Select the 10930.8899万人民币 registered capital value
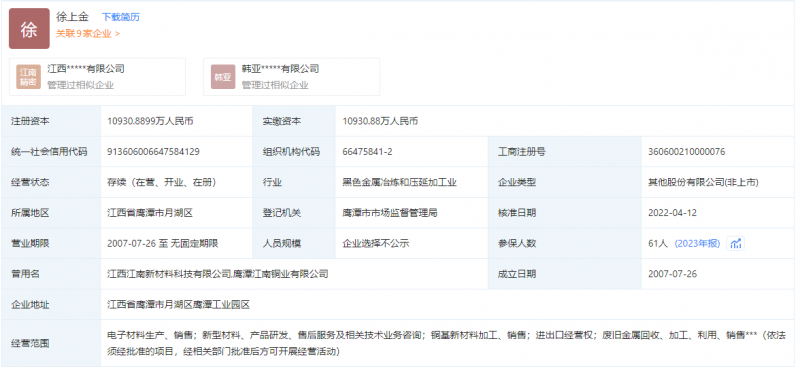 (x=150, y=121)
